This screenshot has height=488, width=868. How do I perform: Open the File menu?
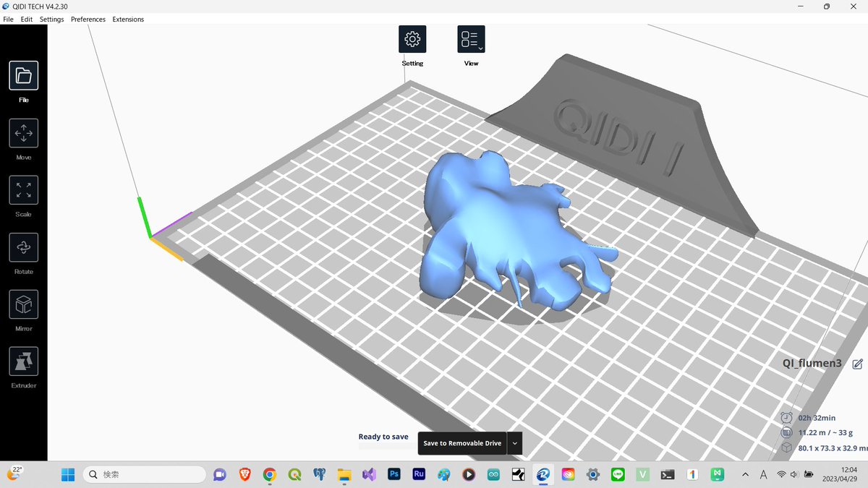(x=8, y=20)
